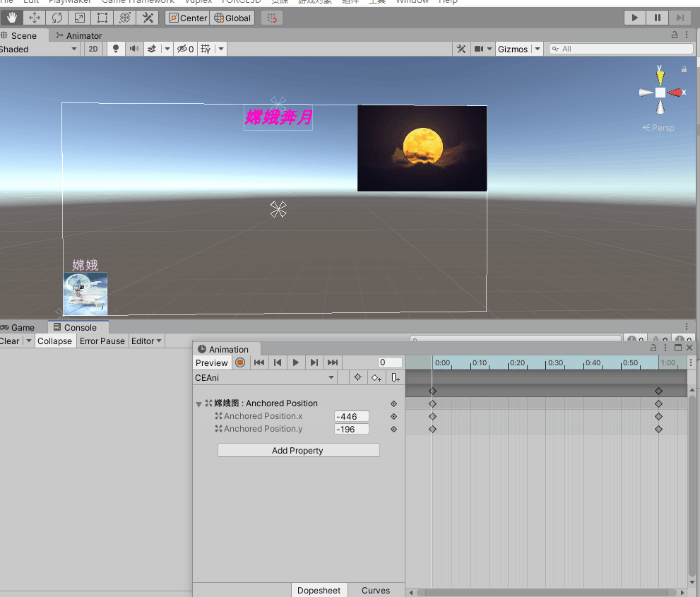The image size is (700, 597).
Task: Toggle console Error Pause
Action: tap(102, 341)
